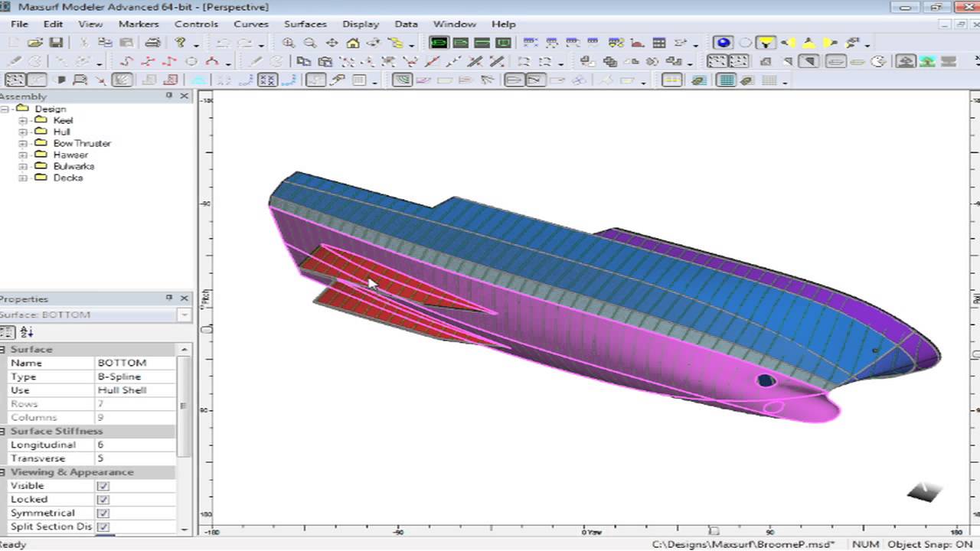Viewport: 980px width, 551px height.
Task: Open the Markers menu
Action: [139, 24]
